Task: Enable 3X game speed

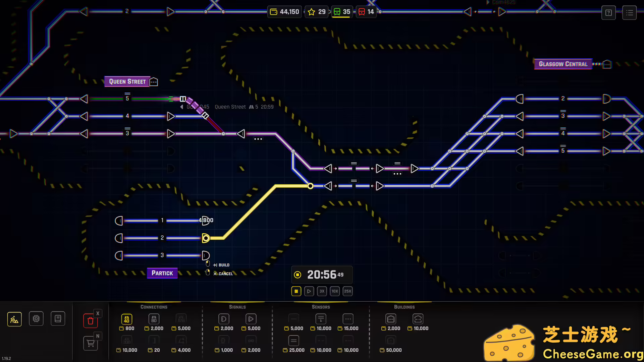Action: (x=322, y=291)
